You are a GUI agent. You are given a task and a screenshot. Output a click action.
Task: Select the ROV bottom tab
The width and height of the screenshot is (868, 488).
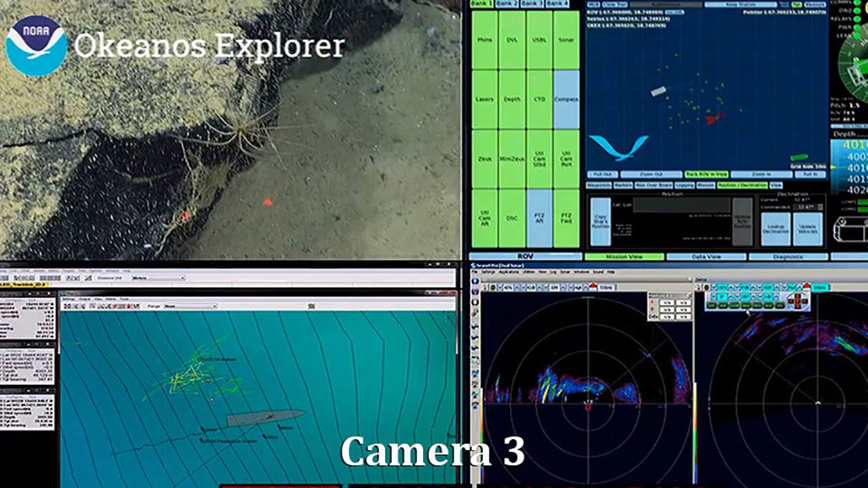tap(526, 257)
